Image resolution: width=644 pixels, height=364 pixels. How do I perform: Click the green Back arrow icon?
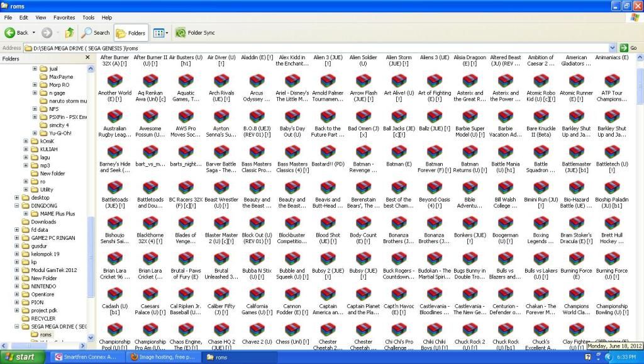(x=10, y=33)
